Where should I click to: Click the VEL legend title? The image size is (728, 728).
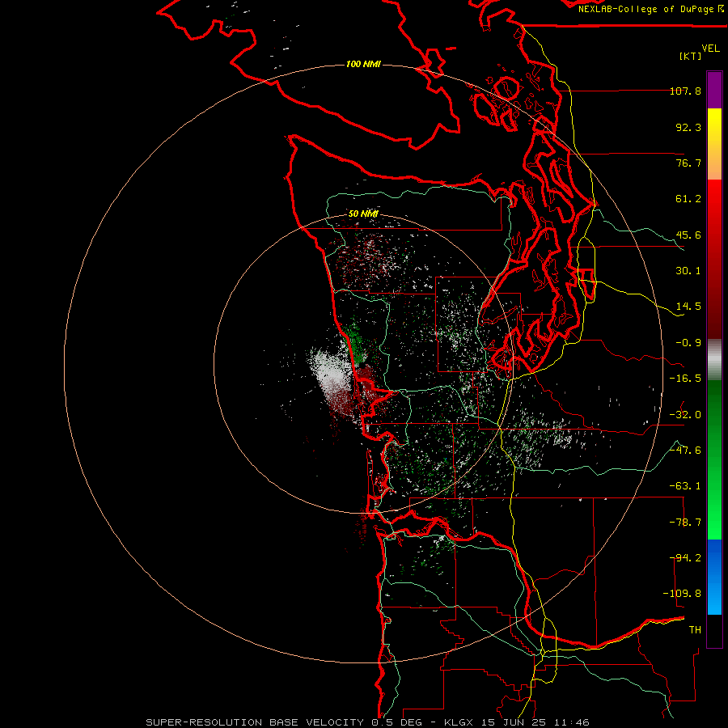711,49
